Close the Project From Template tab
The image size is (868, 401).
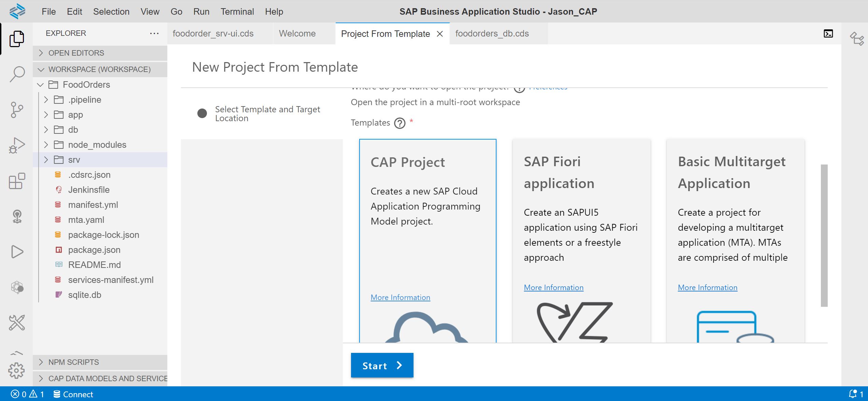point(440,34)
